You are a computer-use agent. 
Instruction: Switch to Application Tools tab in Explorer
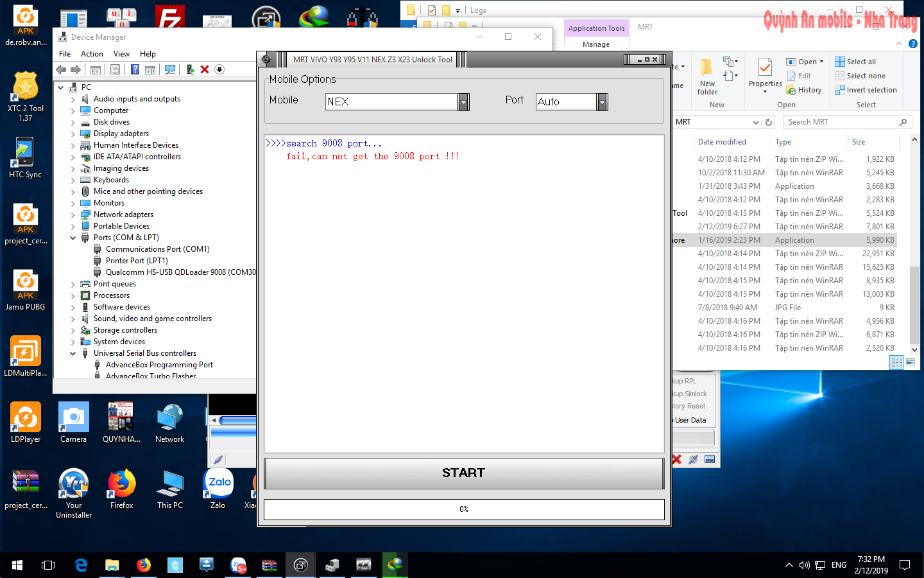(x=596, y=28)
